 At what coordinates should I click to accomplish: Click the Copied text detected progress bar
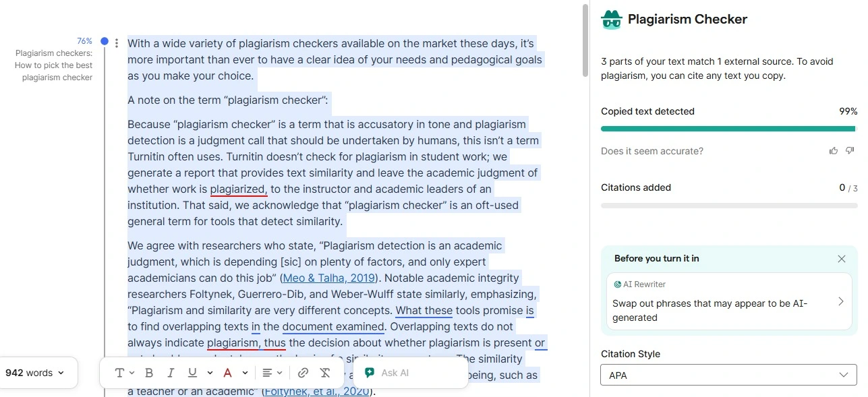click(x=728, y=129)
